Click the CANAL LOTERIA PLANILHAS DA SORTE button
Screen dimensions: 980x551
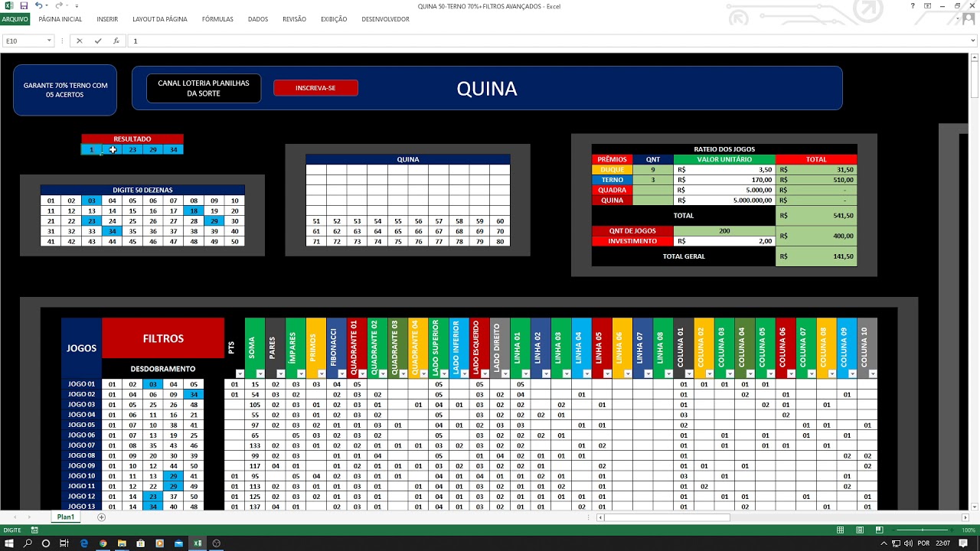(204, 88)
